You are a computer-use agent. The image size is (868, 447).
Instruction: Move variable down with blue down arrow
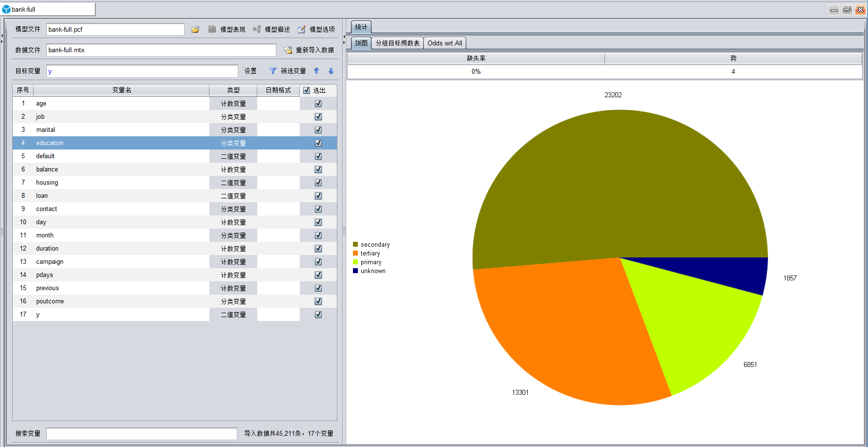[331, 71]
